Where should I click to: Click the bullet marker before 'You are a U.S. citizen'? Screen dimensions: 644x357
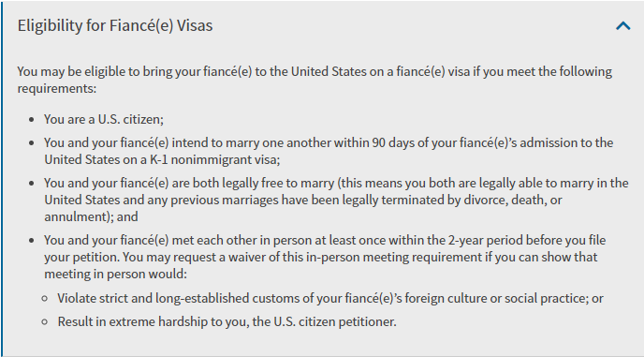pos(32,120)
